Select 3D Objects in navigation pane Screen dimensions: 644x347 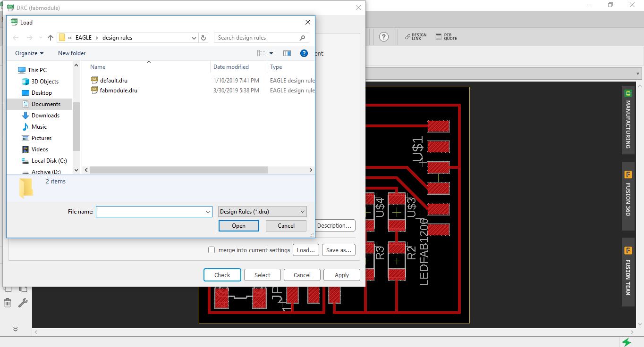[x=41, y=82]
